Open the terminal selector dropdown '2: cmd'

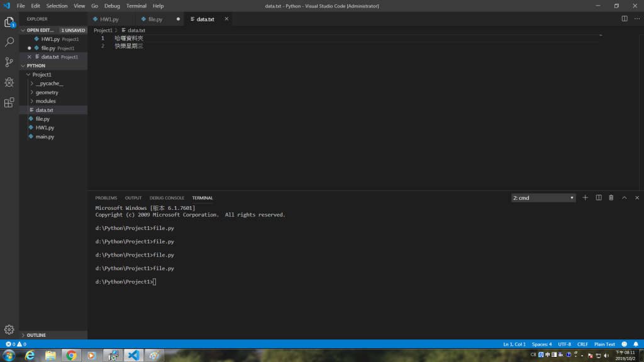coord(543,198)
